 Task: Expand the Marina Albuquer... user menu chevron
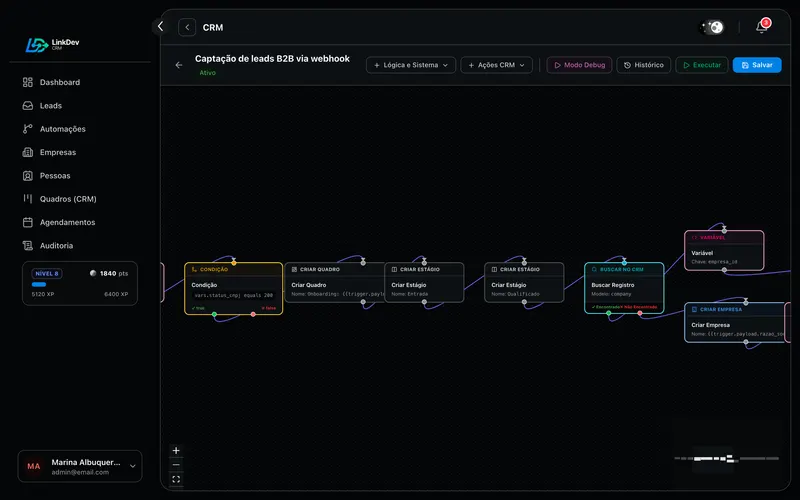point(133,466)
